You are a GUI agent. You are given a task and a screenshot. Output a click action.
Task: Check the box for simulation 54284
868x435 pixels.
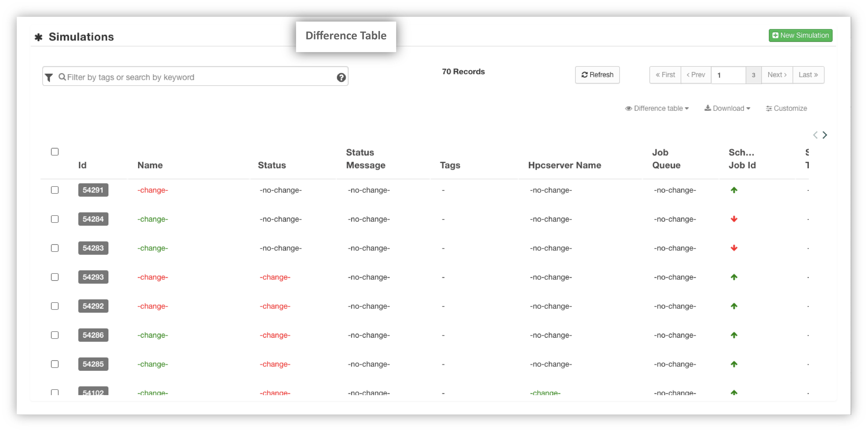pyautogui.click(x=55, y=219)
